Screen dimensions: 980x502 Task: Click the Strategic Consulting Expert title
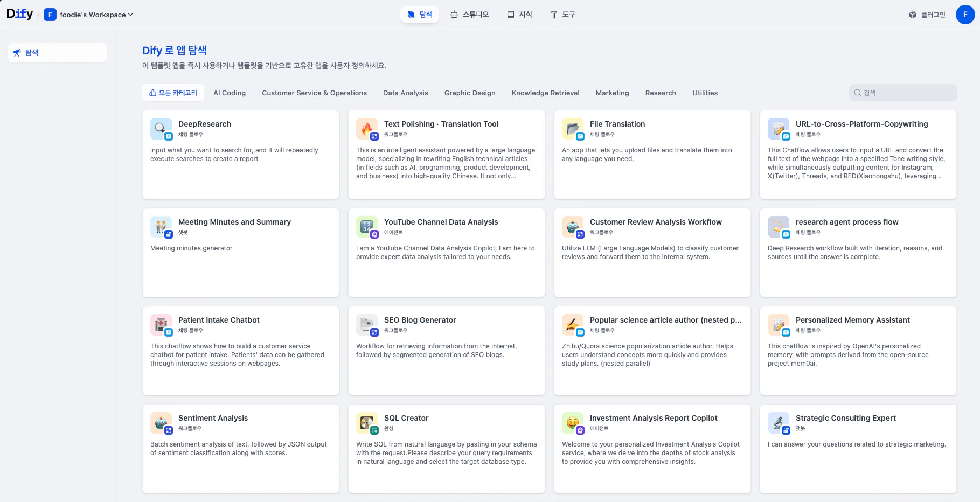click(x=846, y=418)
